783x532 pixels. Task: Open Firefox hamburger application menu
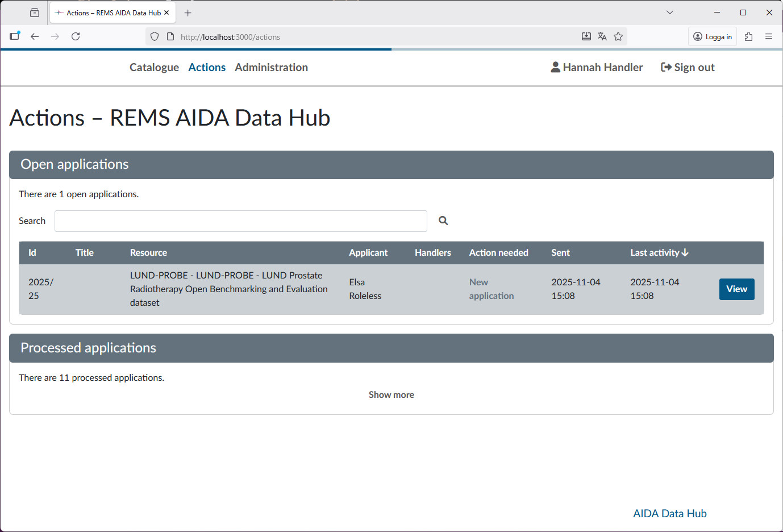coord(769,36)
